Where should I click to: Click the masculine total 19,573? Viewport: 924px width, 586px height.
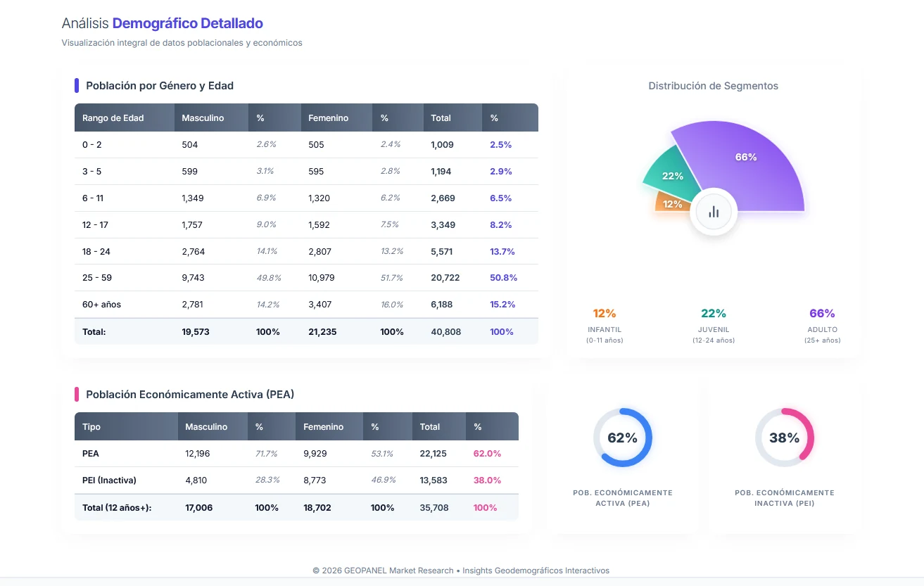(196, 332)
